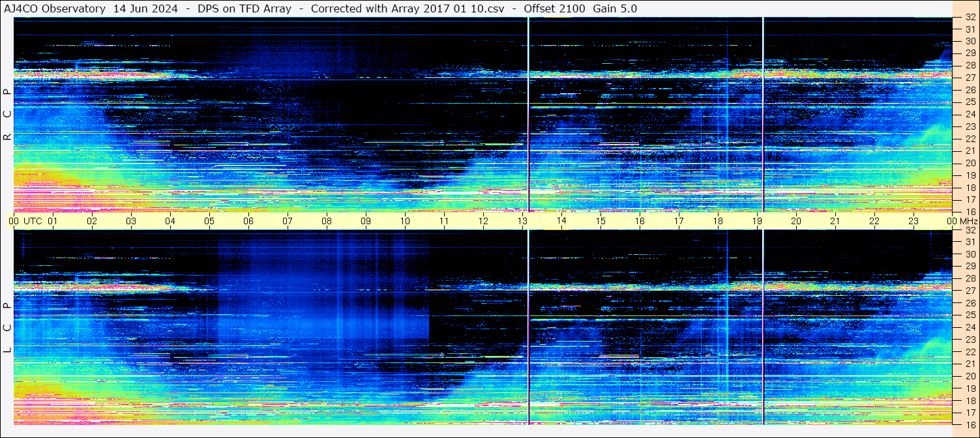Image resolution: width=980 pixels, height=438 pixels.
Task: Click the AJ4CO Observatory title text
Action: (x=54, y=8)
